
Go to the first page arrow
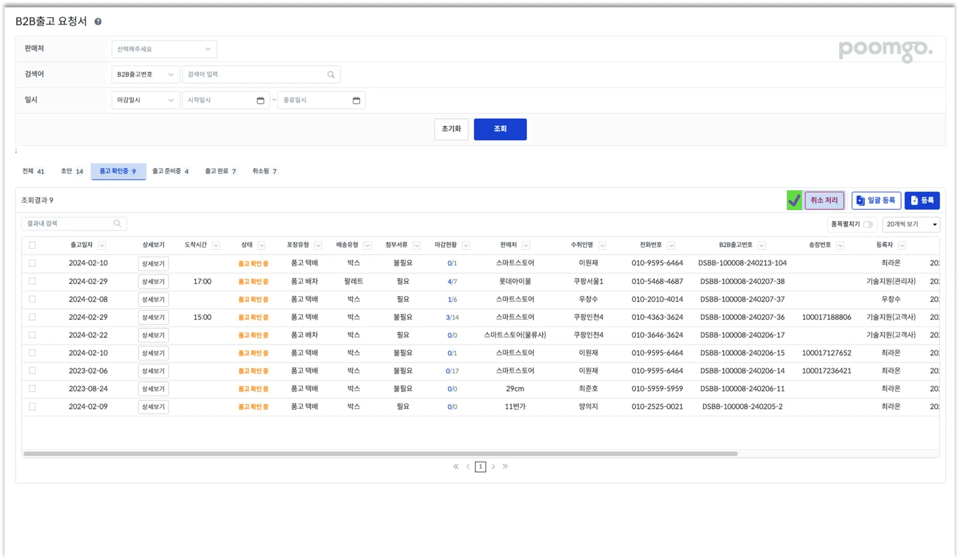tap(456, 466)
